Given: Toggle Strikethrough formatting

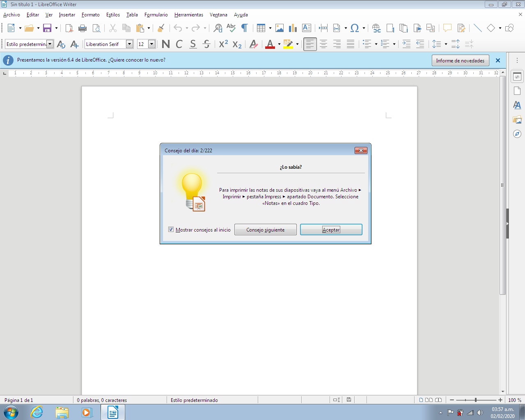Looking at the screenshot, I should (x=207, y=44).
